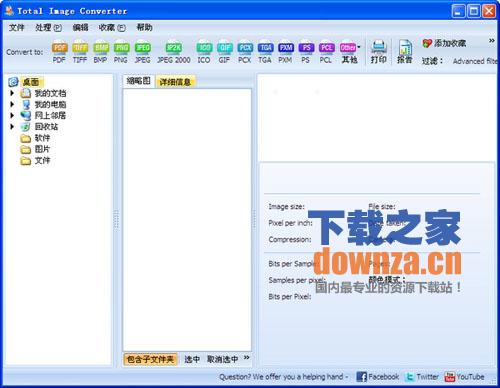
Task: Switch to the 缩略图 tab
Action: click(x=139, y=81)
